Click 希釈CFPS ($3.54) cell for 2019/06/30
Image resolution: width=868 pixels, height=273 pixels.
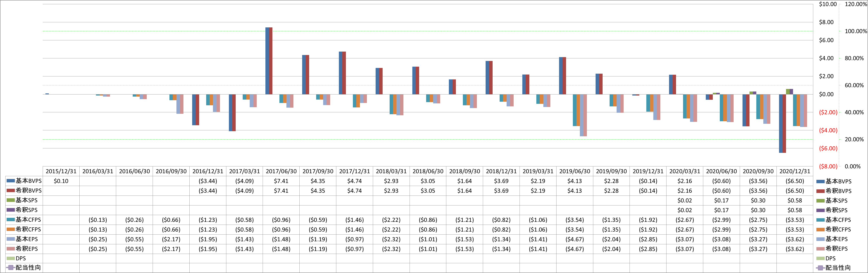(575, 229)
